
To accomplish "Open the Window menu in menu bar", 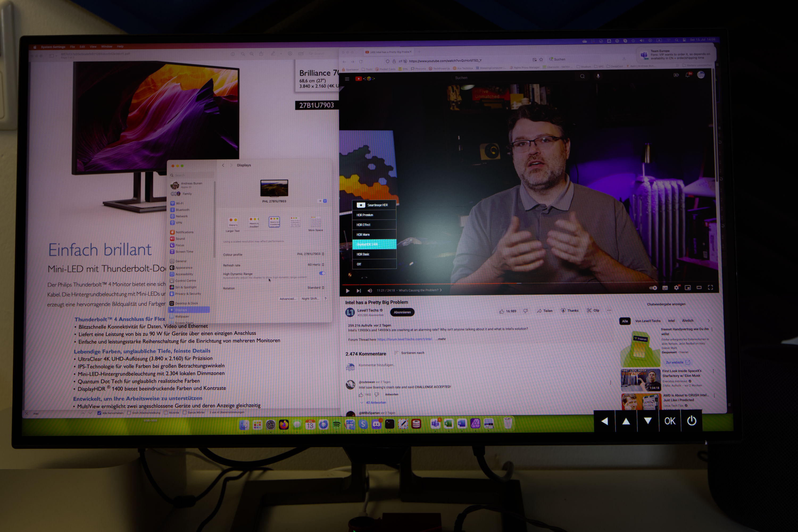I will [107, 47].
